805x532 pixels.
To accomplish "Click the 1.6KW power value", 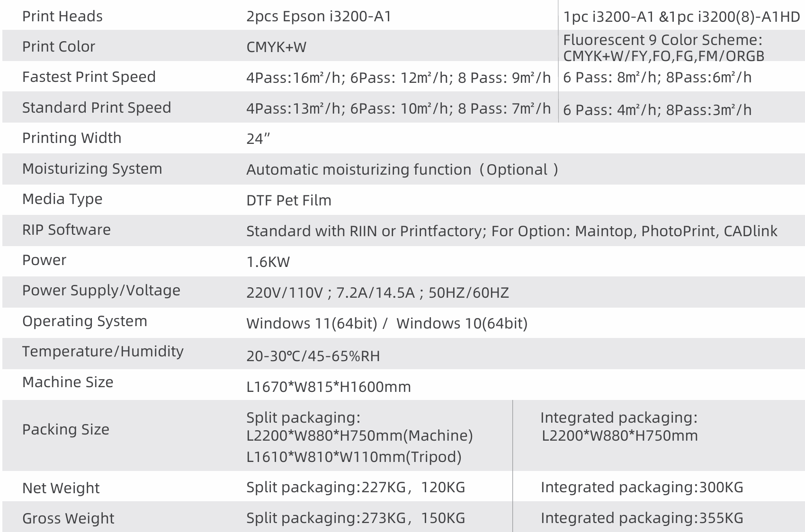I will (268, 262).
